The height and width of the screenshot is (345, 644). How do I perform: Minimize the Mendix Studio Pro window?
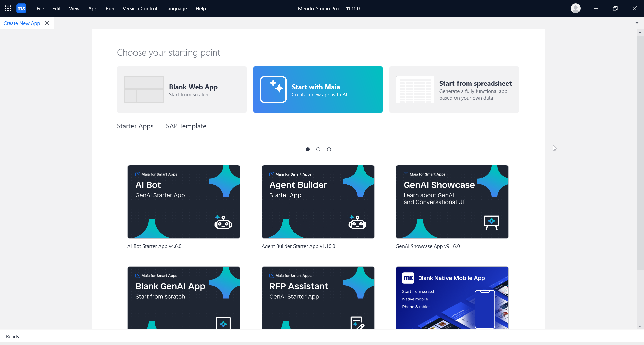coord(596,8)
